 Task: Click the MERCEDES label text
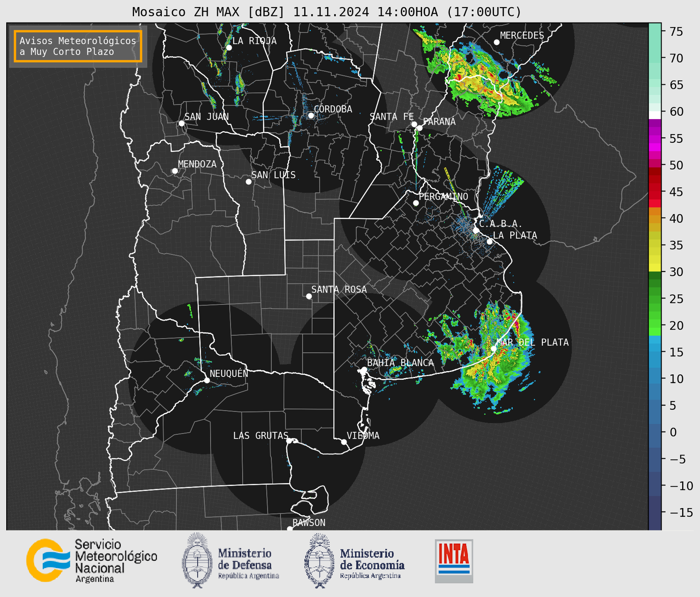coord(522,36)
